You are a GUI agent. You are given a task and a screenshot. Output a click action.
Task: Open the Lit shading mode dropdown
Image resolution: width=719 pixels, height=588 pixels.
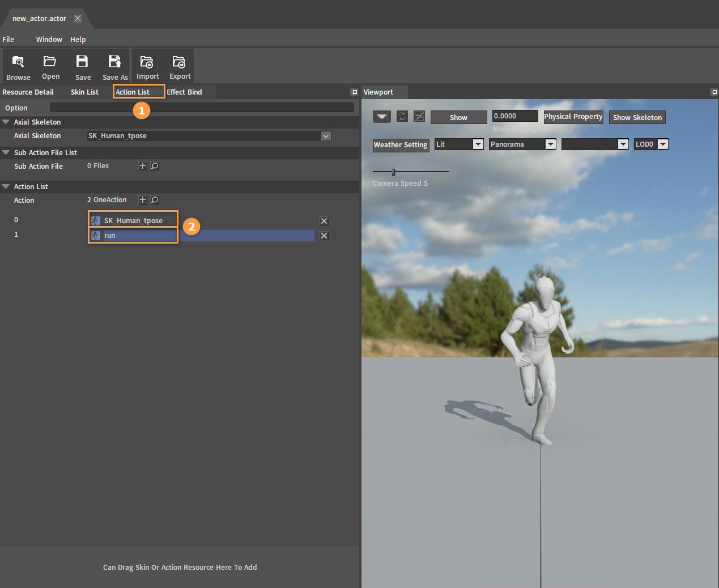click(478, 144)
